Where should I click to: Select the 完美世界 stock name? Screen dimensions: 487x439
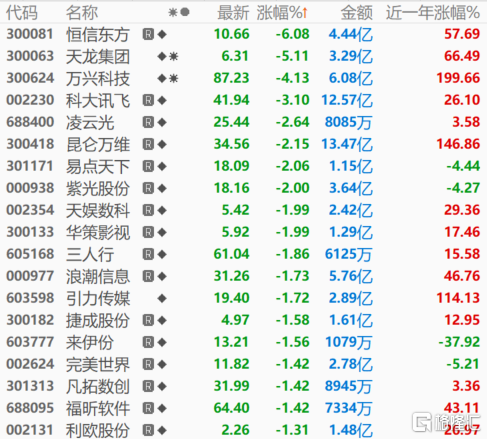coord(98,364)
